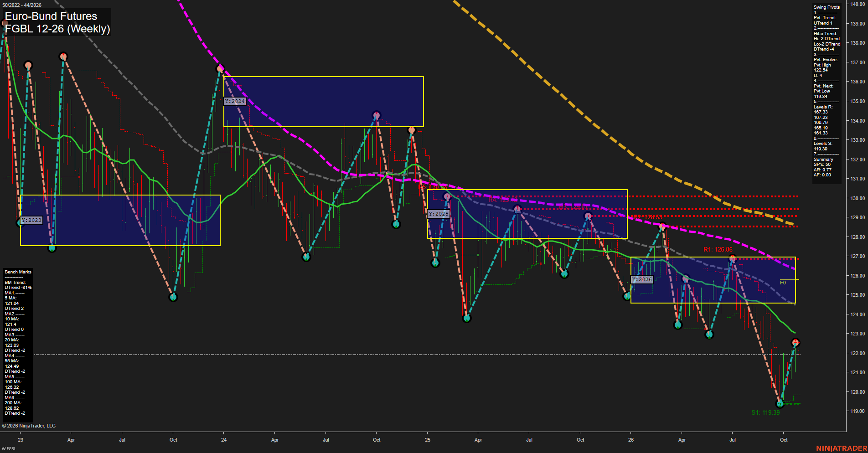Select the latest red pivot high marker near 122.50
Viewport: 868px width, 453px height.
click(796, 342)
